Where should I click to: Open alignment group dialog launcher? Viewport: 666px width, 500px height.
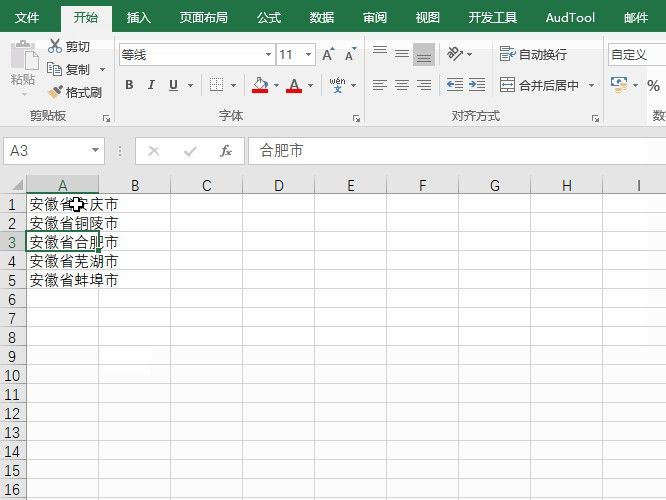tap(595, 119)
